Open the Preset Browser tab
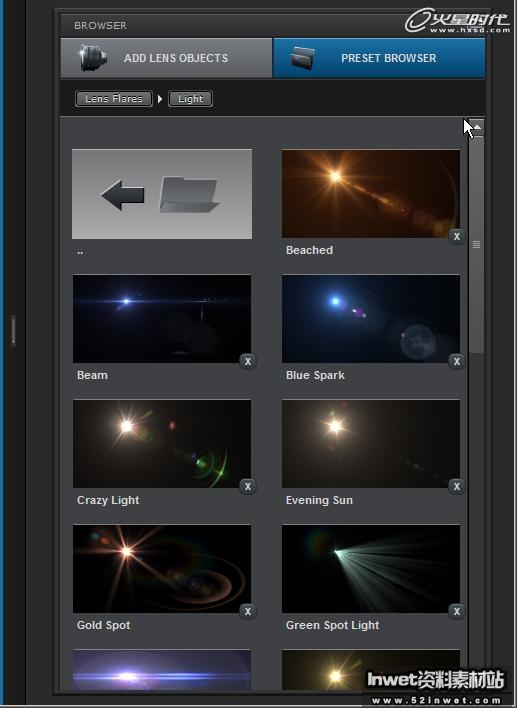517x708 pixels. pyautogui.click(x=379, y=58)
